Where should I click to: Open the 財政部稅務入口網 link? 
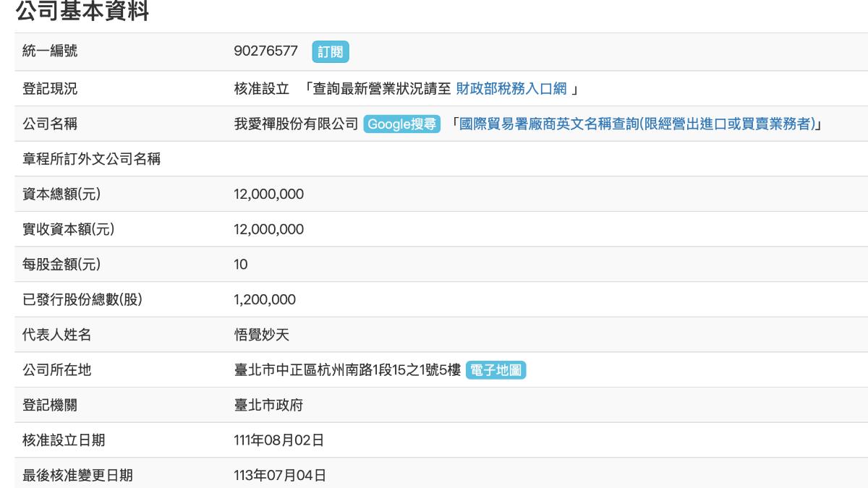[511, 89]
